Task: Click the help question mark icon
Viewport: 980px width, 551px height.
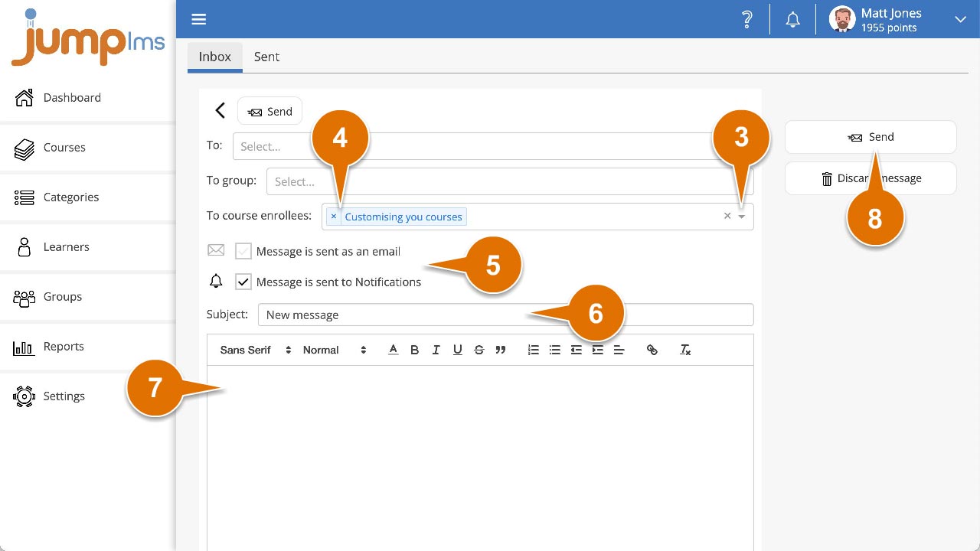Action: click(x=747, y=20)
